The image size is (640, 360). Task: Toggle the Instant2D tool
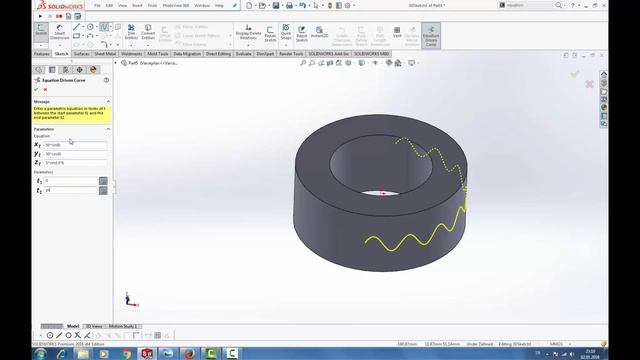[x=319, y=33]
